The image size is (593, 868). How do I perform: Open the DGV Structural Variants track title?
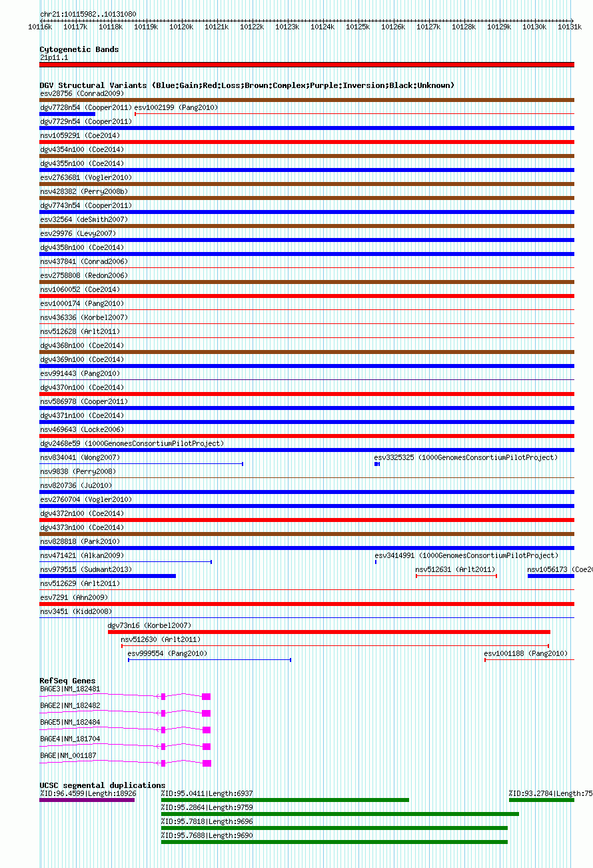click(x=247, y=85)
